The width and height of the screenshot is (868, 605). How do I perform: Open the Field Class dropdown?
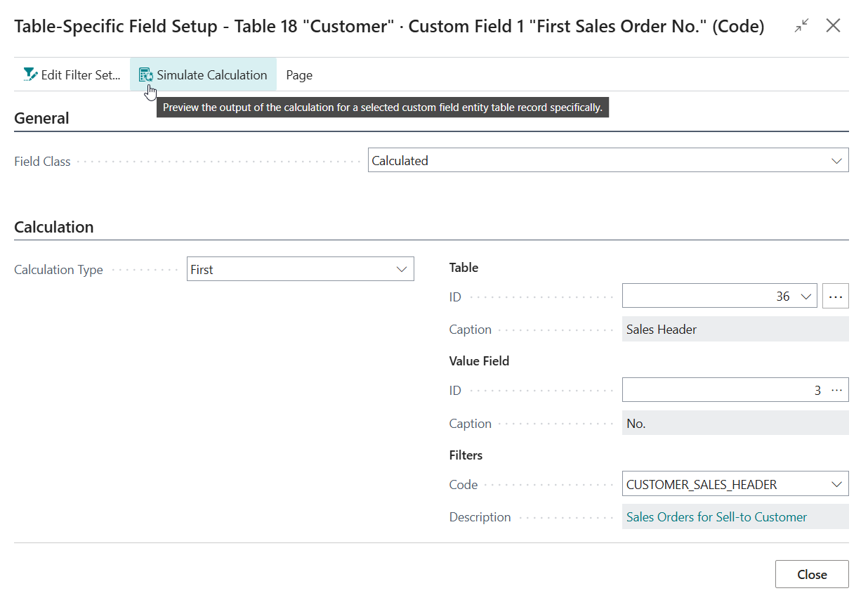pos(836,161)
